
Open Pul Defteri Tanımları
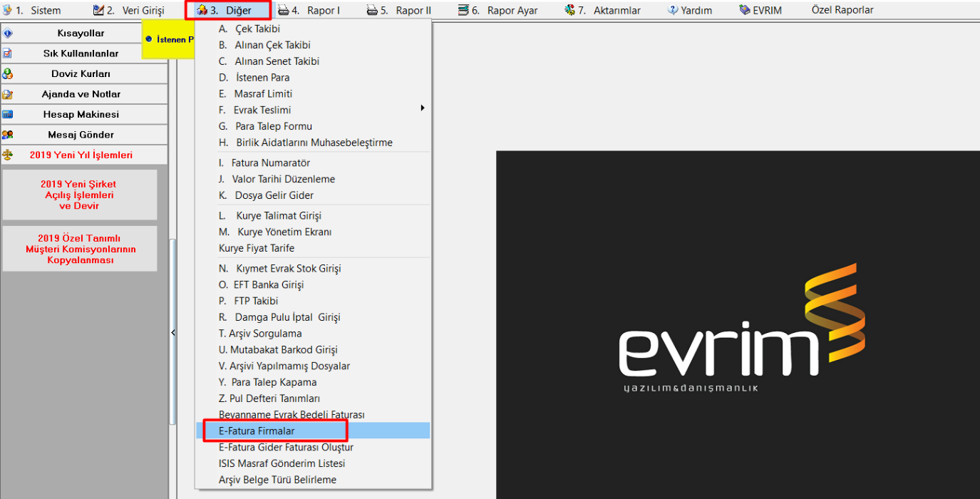(x=314, y=398)
